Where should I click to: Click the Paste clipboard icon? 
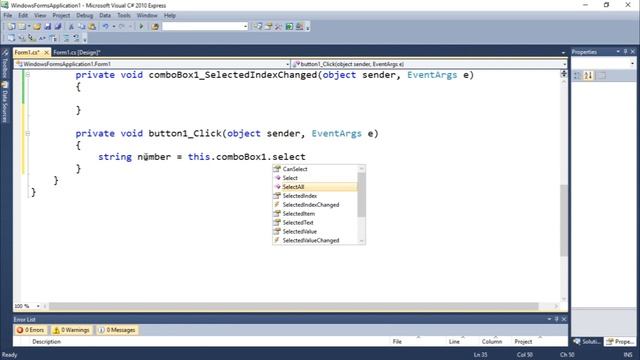pos(92,27)
